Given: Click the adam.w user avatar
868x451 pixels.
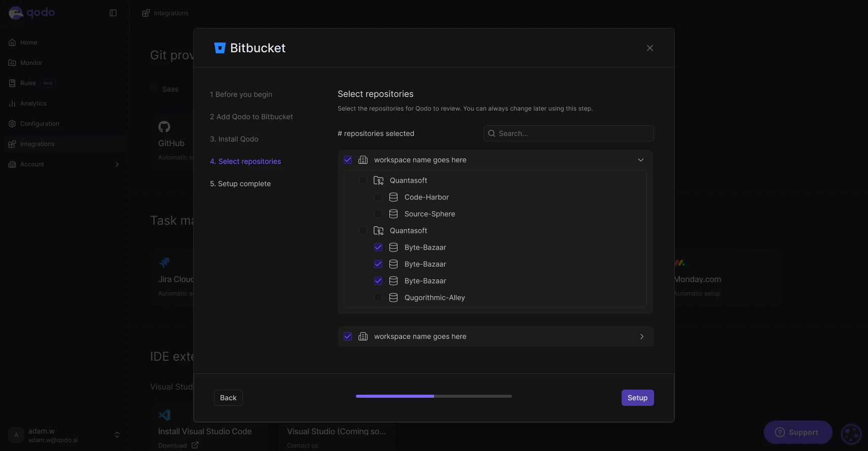Looking at the screenshot, I should click(16, 435).
